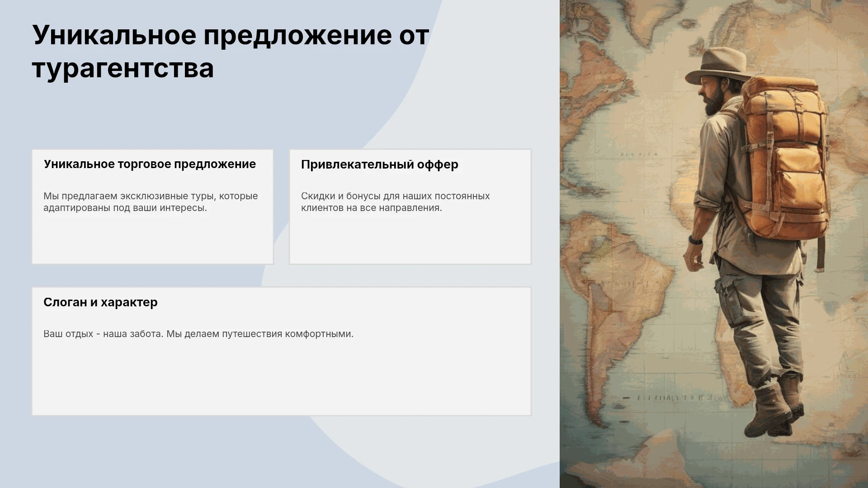Select the 'Уникальное торговое предложение' heading
The width and height of the screenshot is (868, 488).
coord(150,164)
